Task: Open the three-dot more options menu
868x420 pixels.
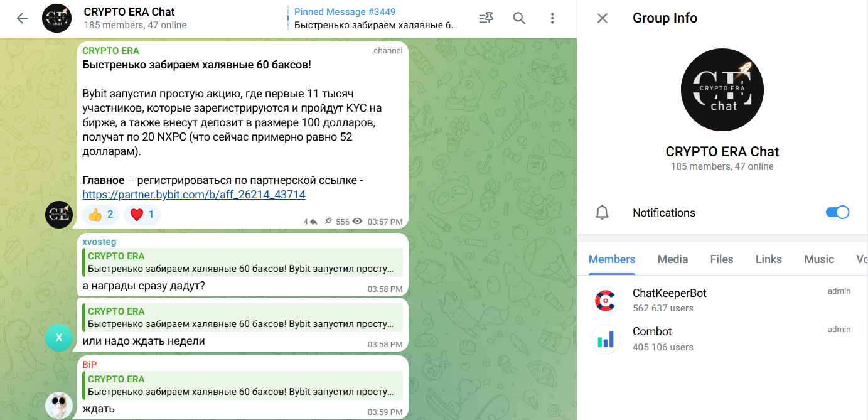Action: [552, 18]
